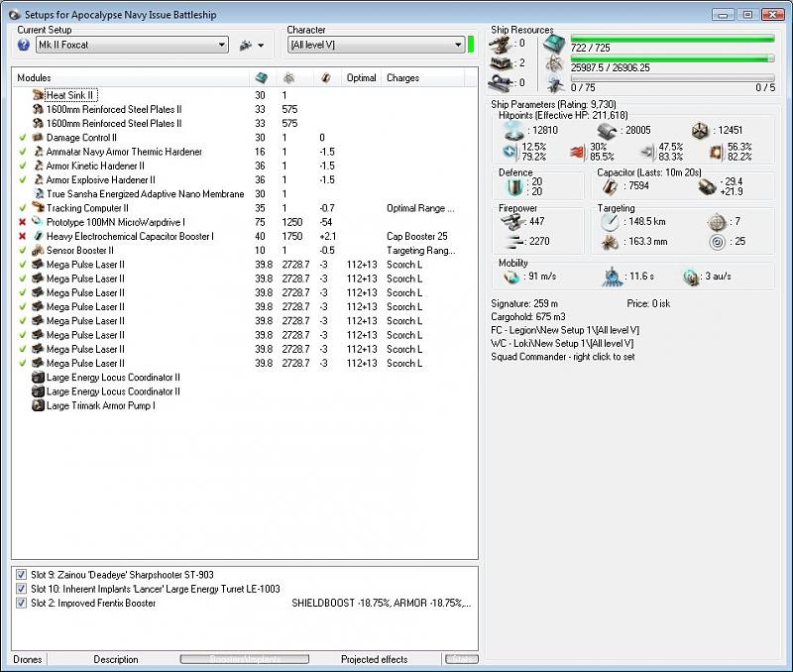Click the targeting range icon beside 148.5 km
Image resolution: width=793 pixels, height=672 pixels.
pyautogui.click(x=610, y=222)
